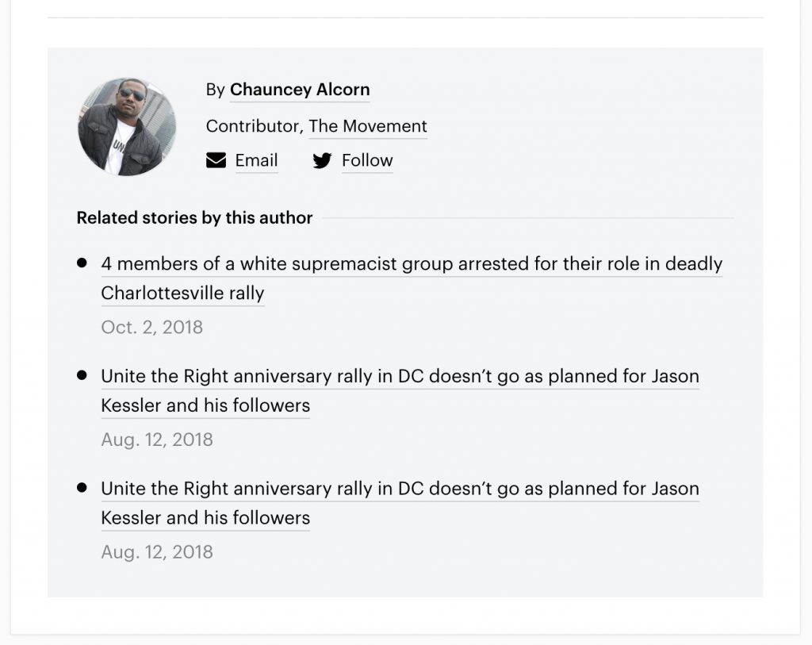Click the Related stories by this author heading
This screenshot has height=645, width=812.
point(194,217)
